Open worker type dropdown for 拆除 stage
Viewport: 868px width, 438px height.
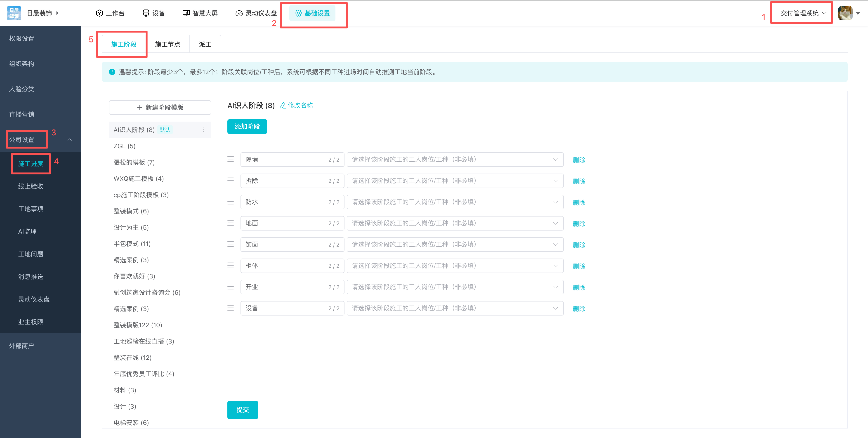[x=455, y=181]
